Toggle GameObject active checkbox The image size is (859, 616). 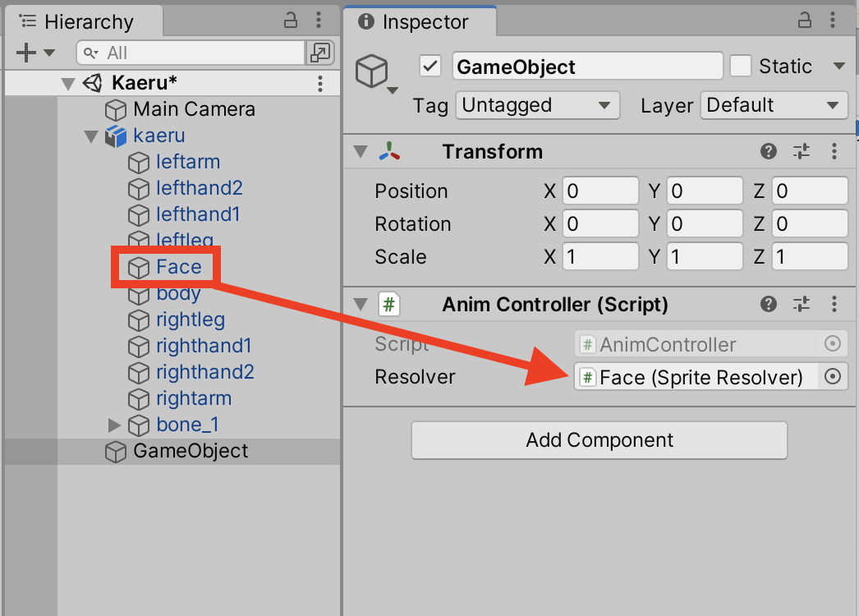tap(430, 67)
